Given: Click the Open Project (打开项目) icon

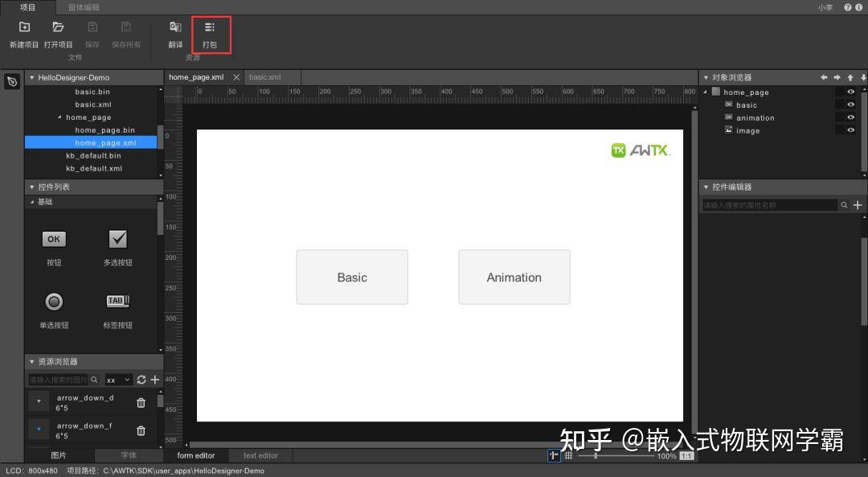Looking at the screenshot, I should click(x=58, y=27).
